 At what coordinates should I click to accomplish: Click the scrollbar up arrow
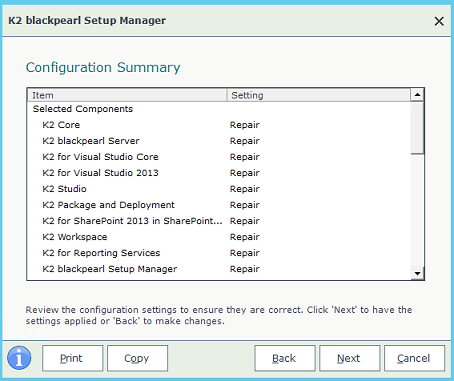pos(417,95)
